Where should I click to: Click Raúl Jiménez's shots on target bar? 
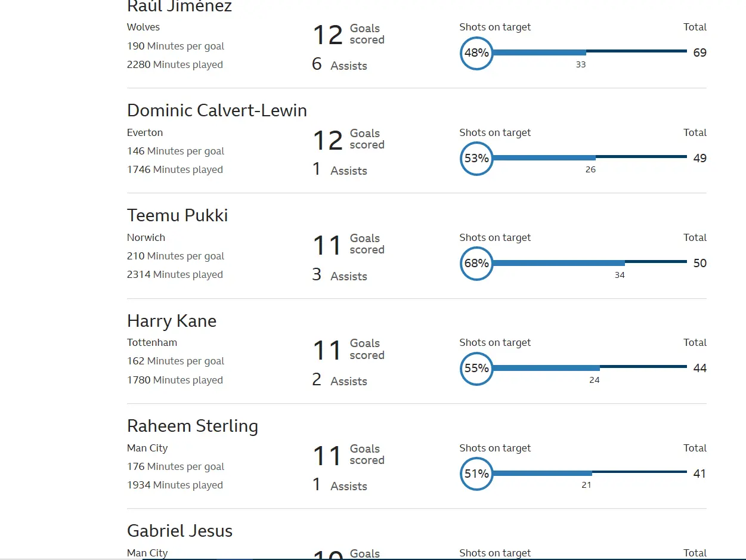[x=539, y=52]
